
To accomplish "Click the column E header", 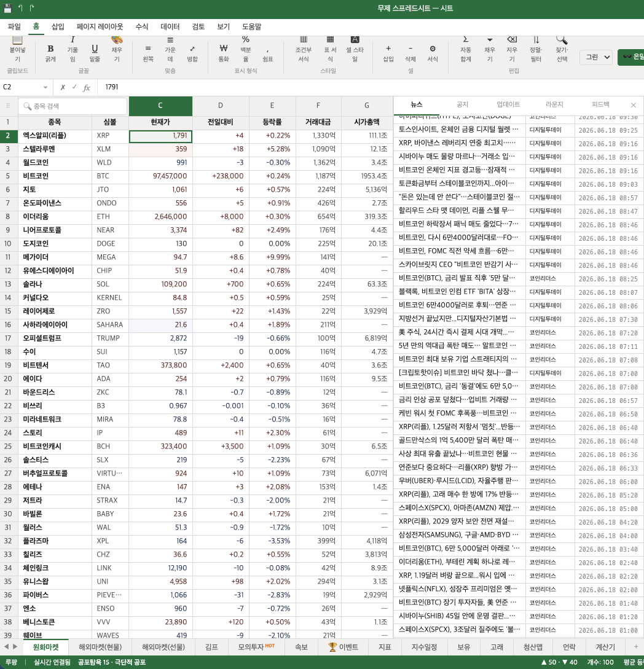I will [272, 106].
